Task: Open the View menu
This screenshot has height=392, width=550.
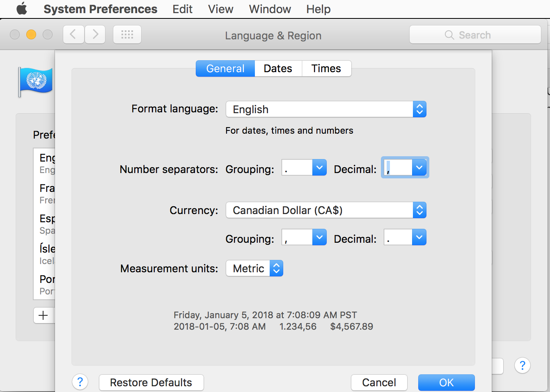Action: (x=221, y=9)
